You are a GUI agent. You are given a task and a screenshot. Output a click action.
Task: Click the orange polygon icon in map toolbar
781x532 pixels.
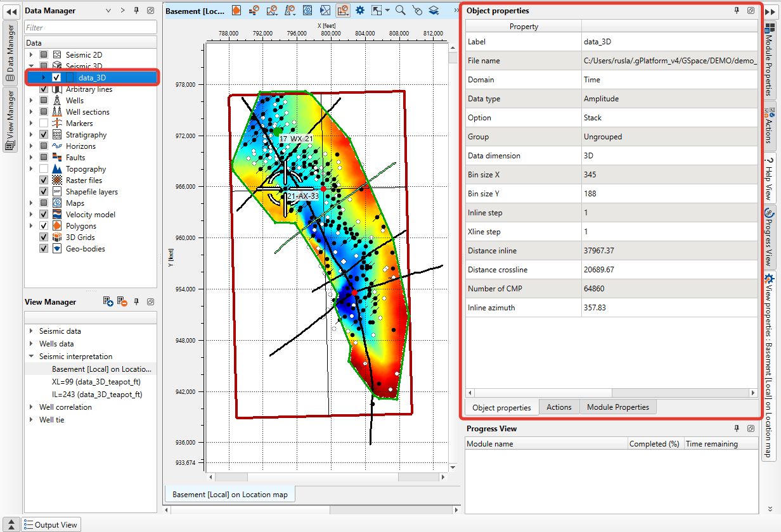[x=236, y=10]
